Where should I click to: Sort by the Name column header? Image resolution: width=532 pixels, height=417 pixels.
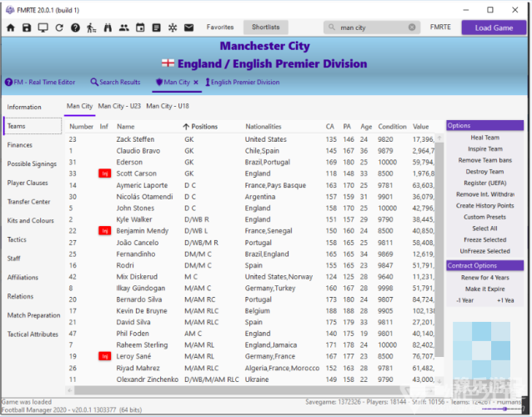pos(126,127)
